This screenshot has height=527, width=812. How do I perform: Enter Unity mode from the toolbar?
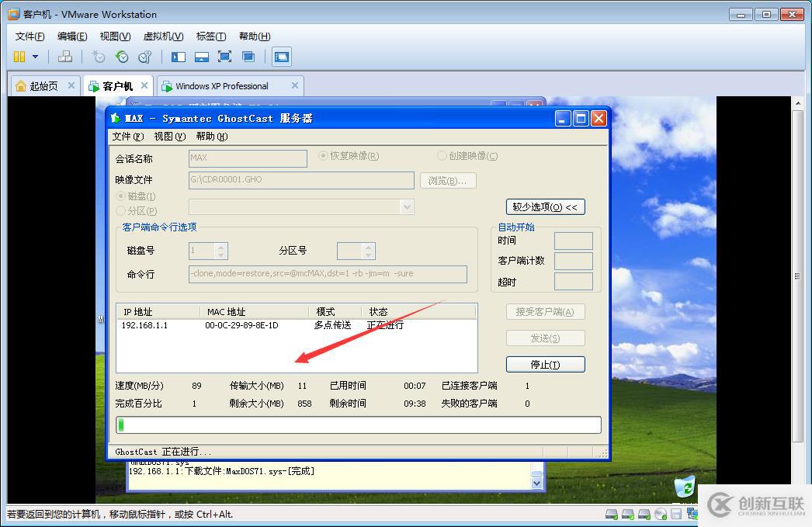[x=248, y=56]
